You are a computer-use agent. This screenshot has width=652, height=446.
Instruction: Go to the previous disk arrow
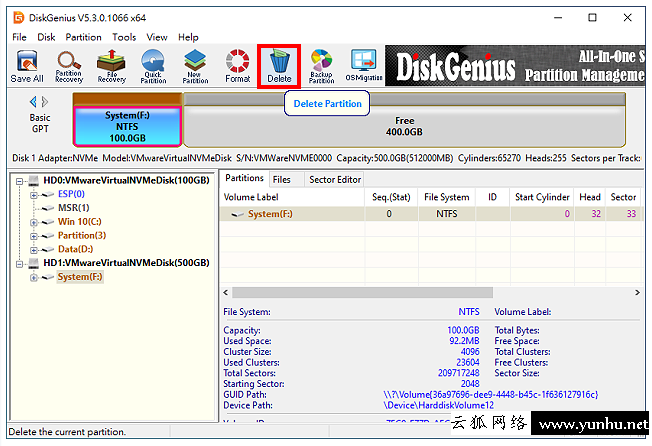(x=33, y=102)
